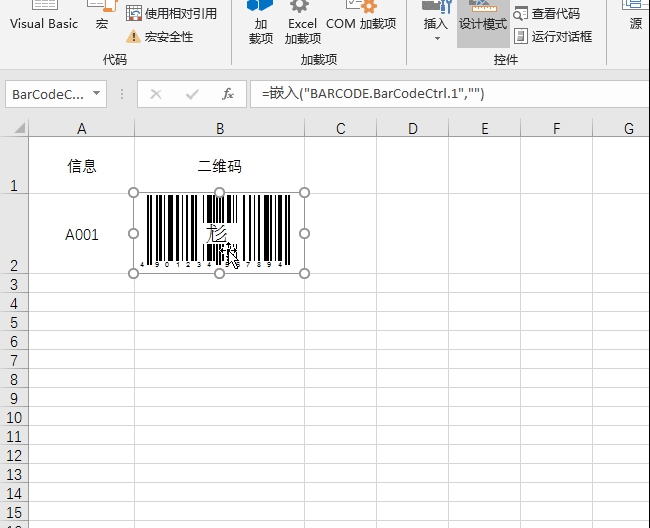The image size is (650, 528).
Task: Click the 源 source button
Action: pos(635,17)
